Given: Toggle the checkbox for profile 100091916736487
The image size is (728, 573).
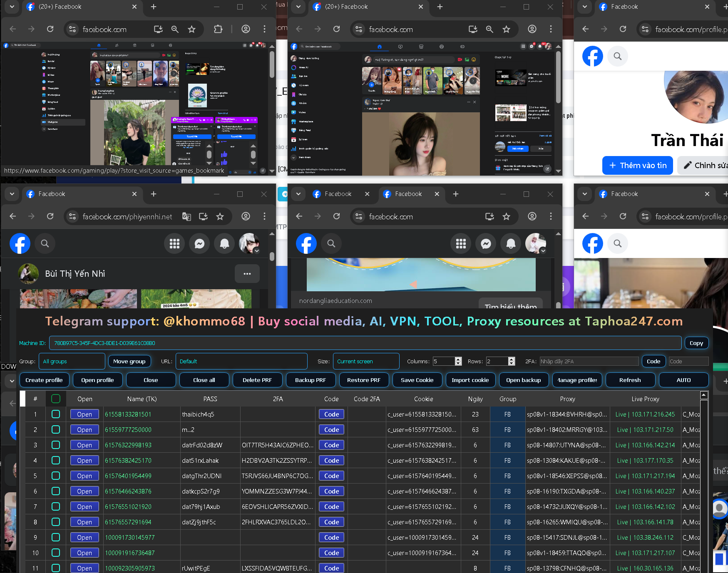Looking at the screenshot, I should pyautogui.click(x=56, y=553).
